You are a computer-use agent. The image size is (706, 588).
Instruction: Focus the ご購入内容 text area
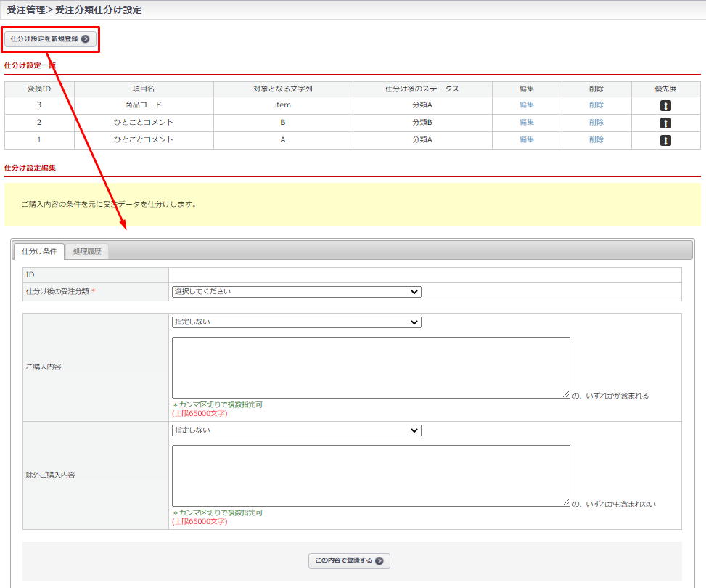click(370, 367)
